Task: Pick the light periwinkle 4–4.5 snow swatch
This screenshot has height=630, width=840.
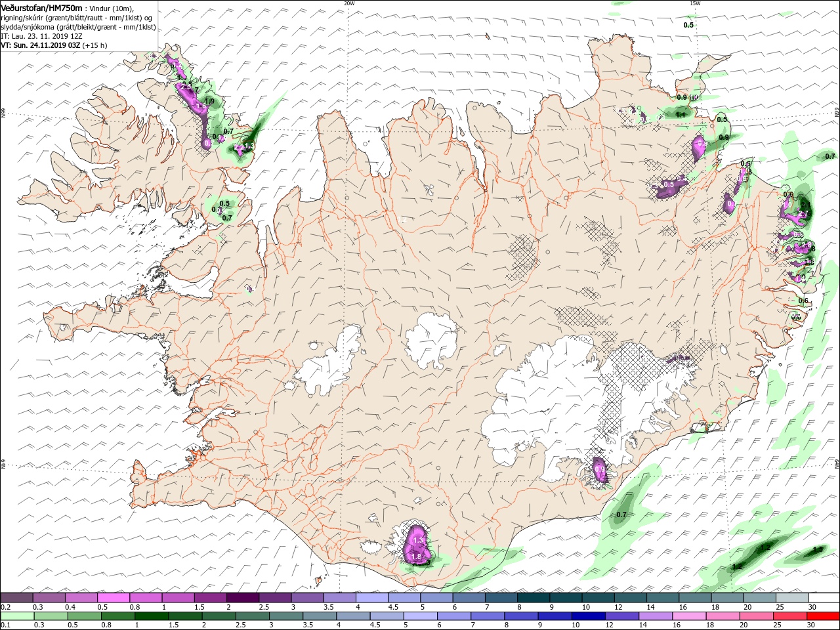Action: tap(372, 597)
